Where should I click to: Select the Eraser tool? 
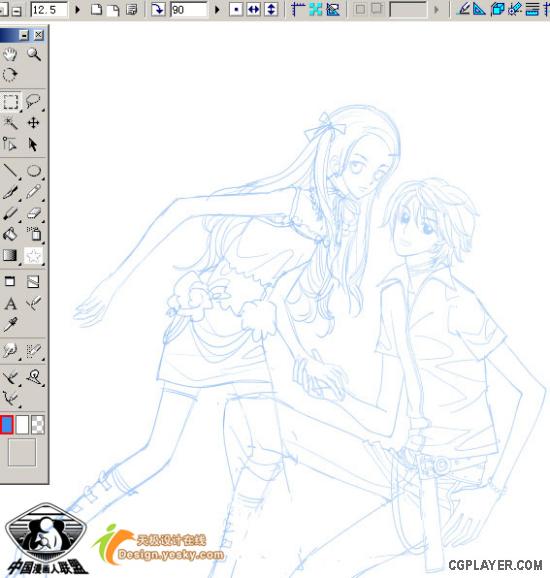(34, 213)
